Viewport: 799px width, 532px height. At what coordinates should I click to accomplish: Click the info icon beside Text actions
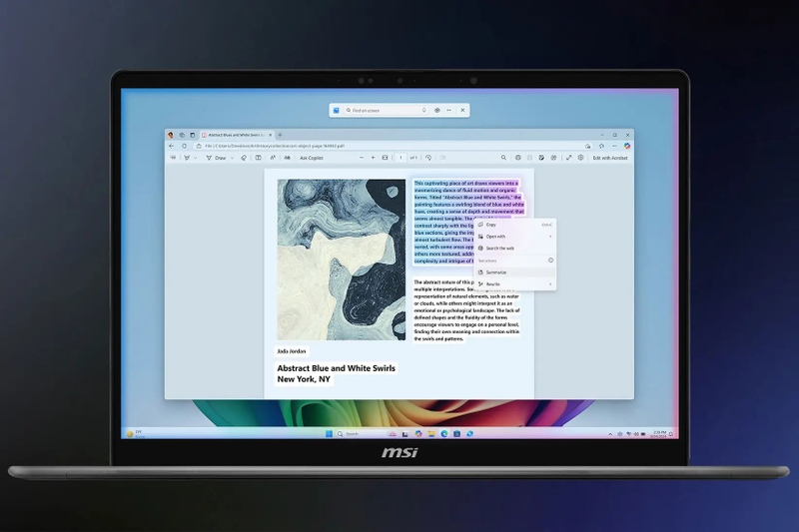[x=551, y=261]
